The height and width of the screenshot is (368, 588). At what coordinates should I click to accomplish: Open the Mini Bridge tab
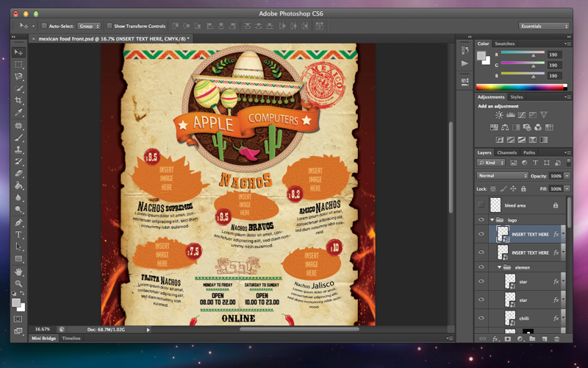pos(43,338)
